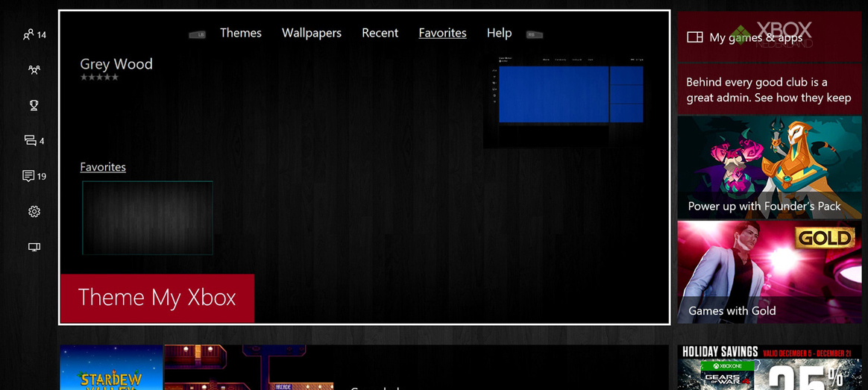The width and height of the screenshot is (868, 390).
Task: Open the Achievements trophy icon
Action: click(x=34, y=105)
